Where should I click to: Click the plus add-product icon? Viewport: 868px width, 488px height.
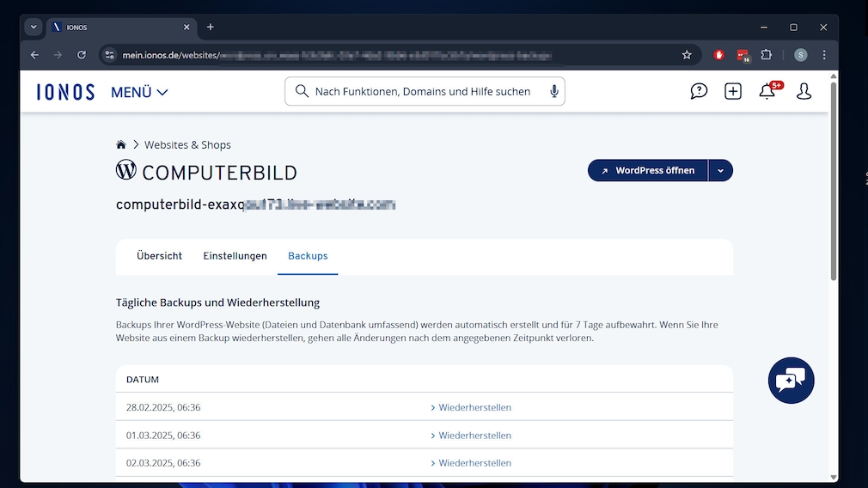(x=733, y=91)
